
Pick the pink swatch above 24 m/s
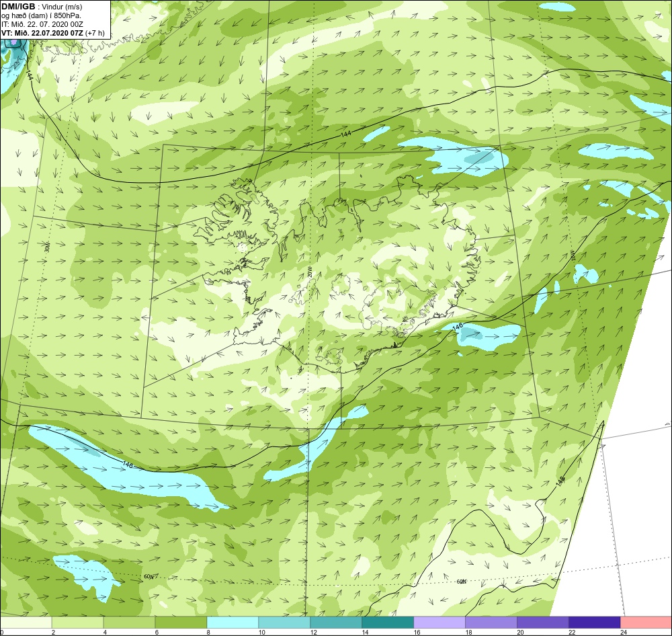646,623
